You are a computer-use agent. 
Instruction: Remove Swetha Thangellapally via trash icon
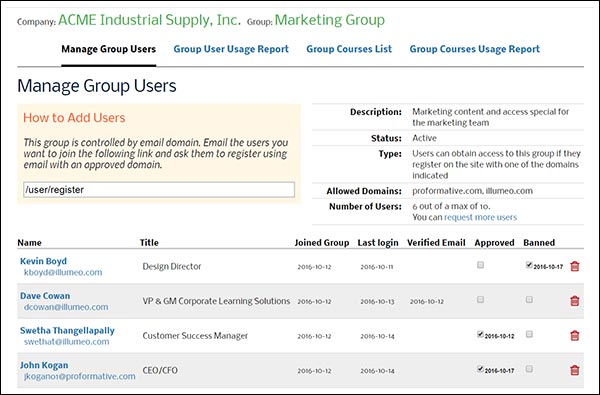pos(574,336)
